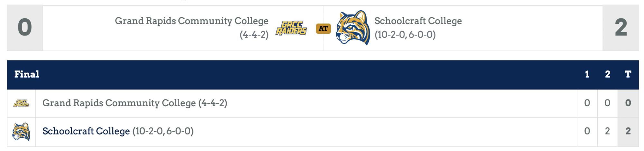This screenshot has width=644, height=151.
Task: Click period 2 column header
Action: 608,74
